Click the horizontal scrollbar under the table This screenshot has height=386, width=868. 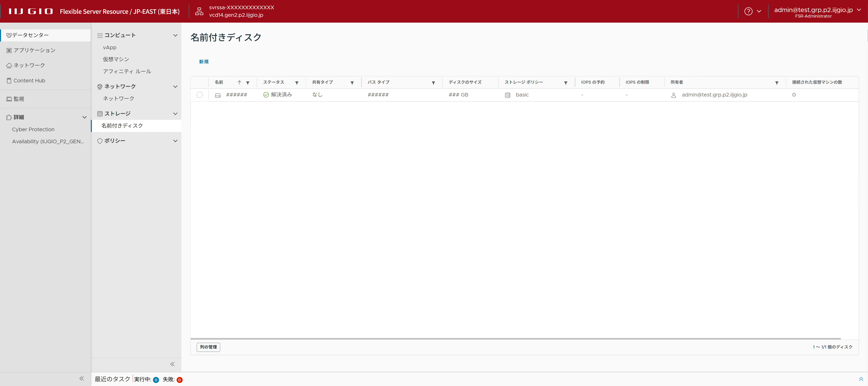516,339
